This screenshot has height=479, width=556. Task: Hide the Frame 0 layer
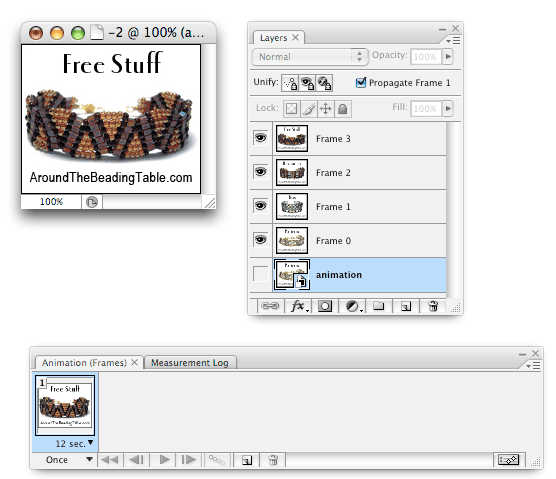tap(261, 240)
